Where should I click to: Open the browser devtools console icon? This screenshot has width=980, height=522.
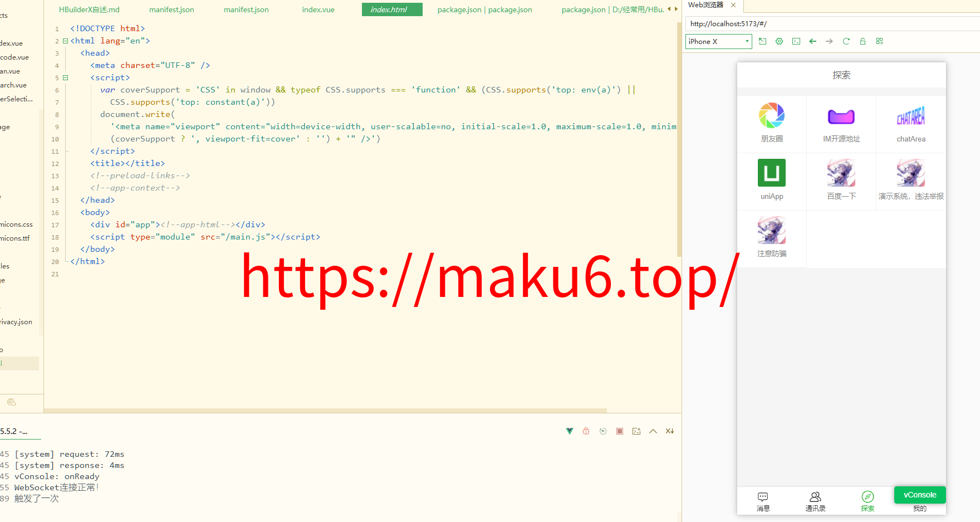point(796,41)
